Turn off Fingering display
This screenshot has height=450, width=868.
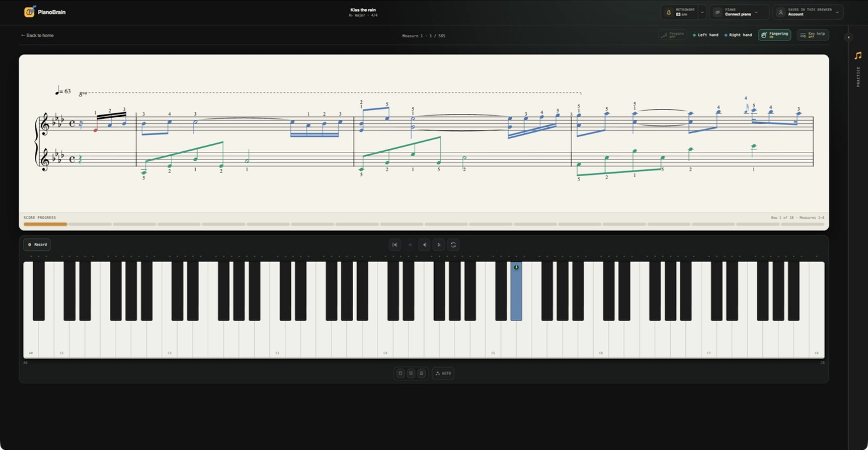pyautogui.click(x=774, y=35)
